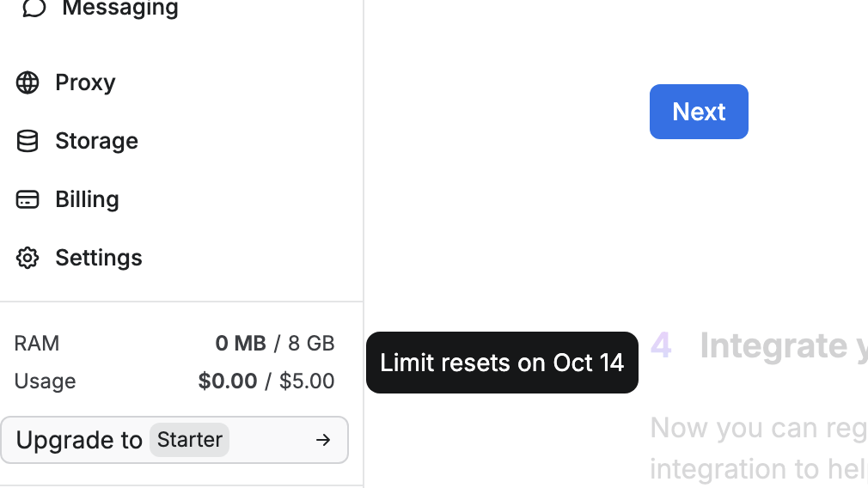Click the Starter plan badge
This screenshot has width=868, height=488.
click(x=189, y=440)
